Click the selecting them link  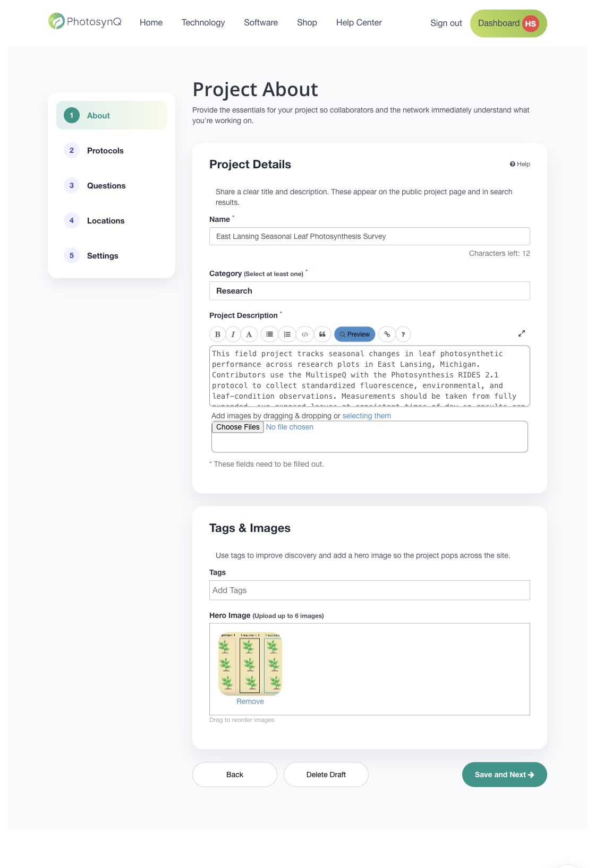point(367,416)
